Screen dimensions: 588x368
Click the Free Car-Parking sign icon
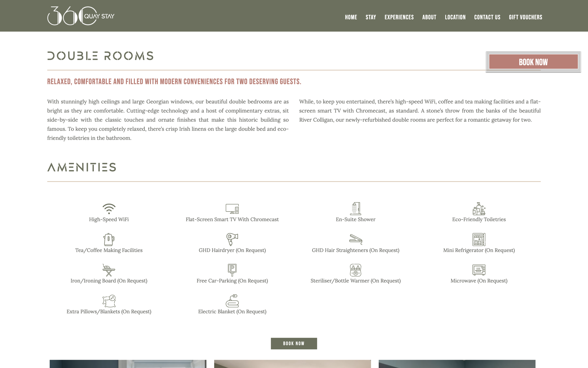232,270
